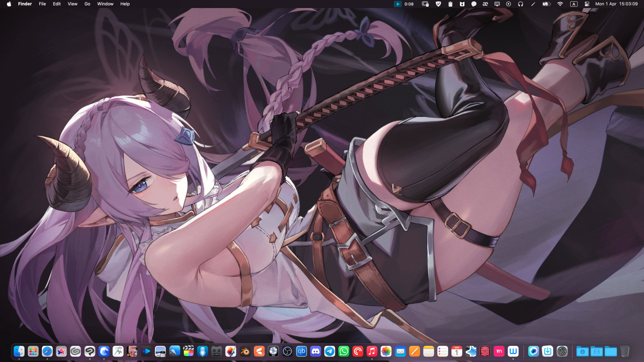This screenshot has height=362, width=644.
Task: Launch Discord from the dock
Action: [x=316, y=351]
